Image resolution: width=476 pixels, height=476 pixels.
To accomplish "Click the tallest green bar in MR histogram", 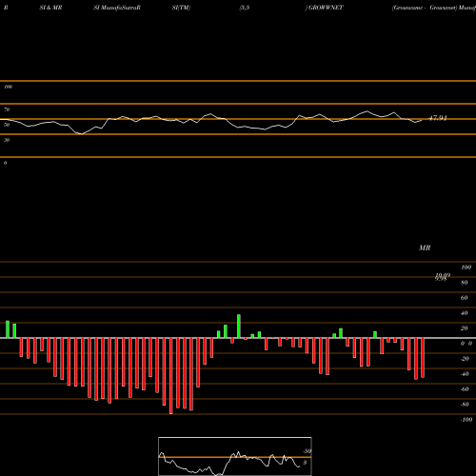I will coord(239,327).
